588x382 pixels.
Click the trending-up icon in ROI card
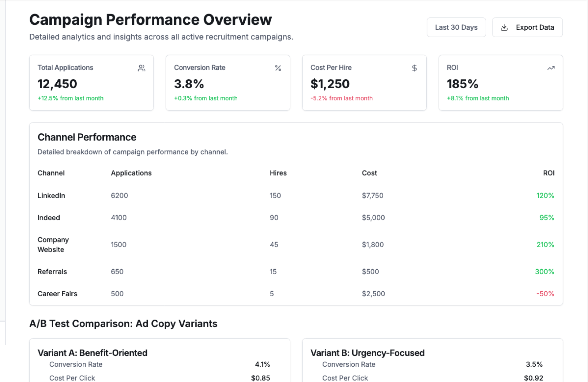pyautogui.click(x=551, y=68)
